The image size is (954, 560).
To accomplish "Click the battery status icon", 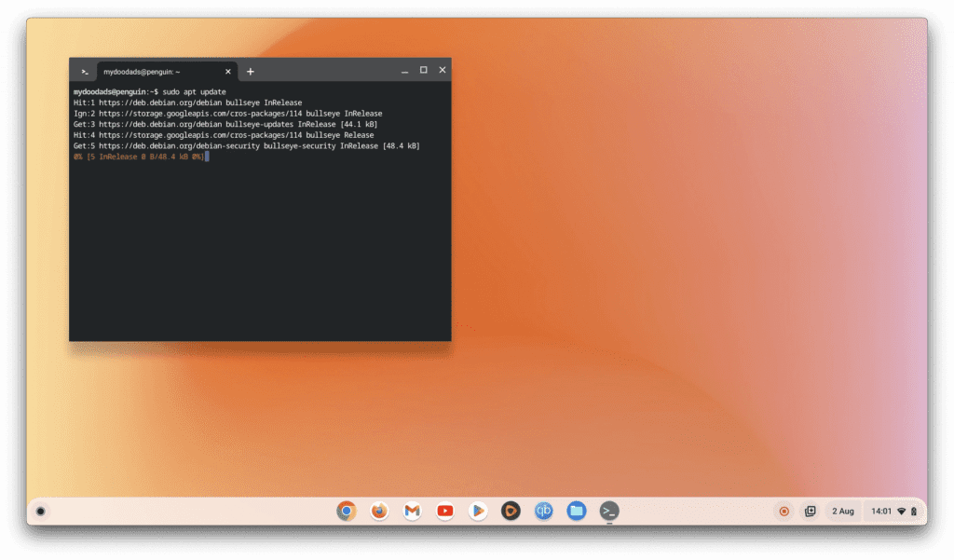I will tap(913, 512).
